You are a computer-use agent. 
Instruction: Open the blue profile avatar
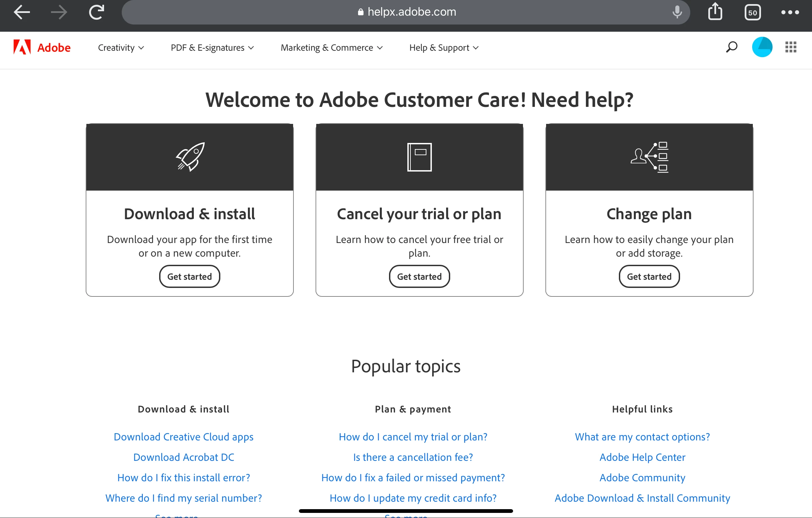pyautogui.click(x=762, y=47)
